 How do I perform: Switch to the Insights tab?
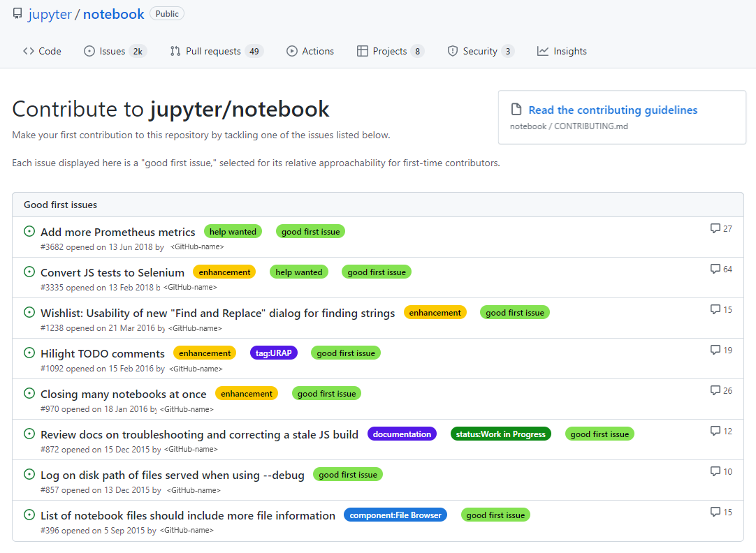(562, 50)
